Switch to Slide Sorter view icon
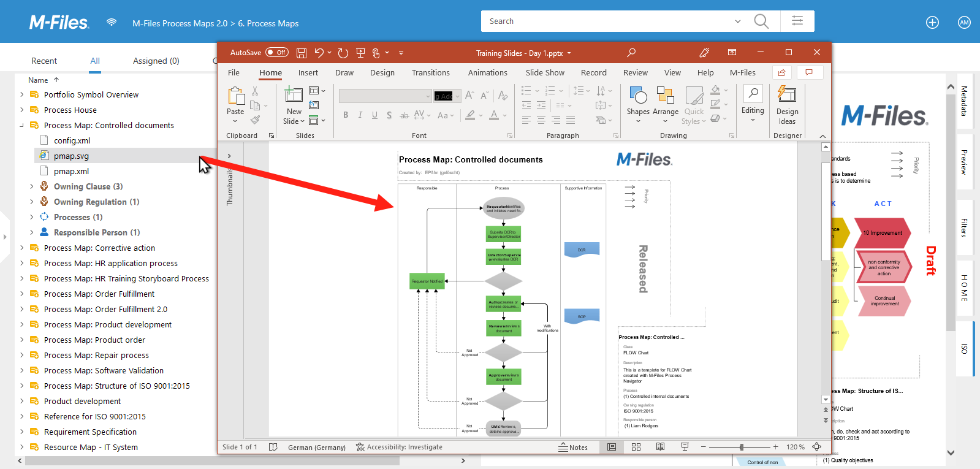This screenshot has width=980, height=469. pyautogui.click(x=636, y=447)
